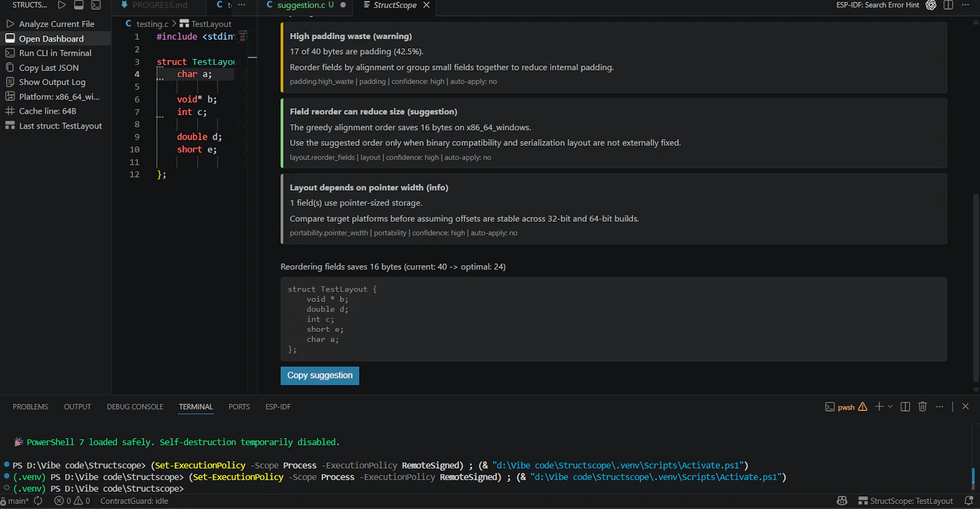This screenshot has width=980, height=509.
Task: Click 'void* b;' code line in editor
Action: (197, 99)
